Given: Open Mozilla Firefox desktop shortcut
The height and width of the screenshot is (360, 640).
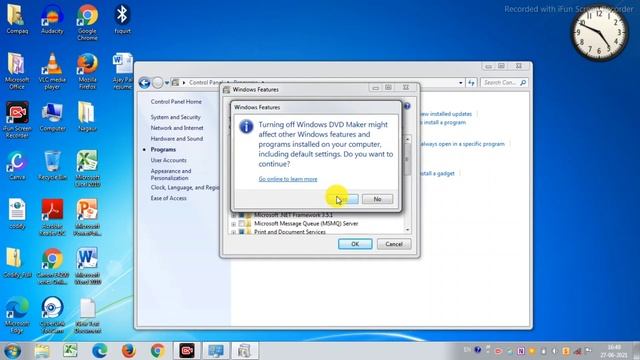Looking at the screenshot, I should coord(87,71).
